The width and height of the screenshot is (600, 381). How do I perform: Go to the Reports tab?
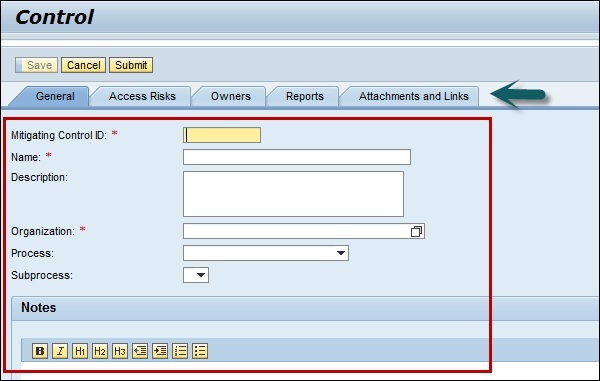tap(305, 96)
